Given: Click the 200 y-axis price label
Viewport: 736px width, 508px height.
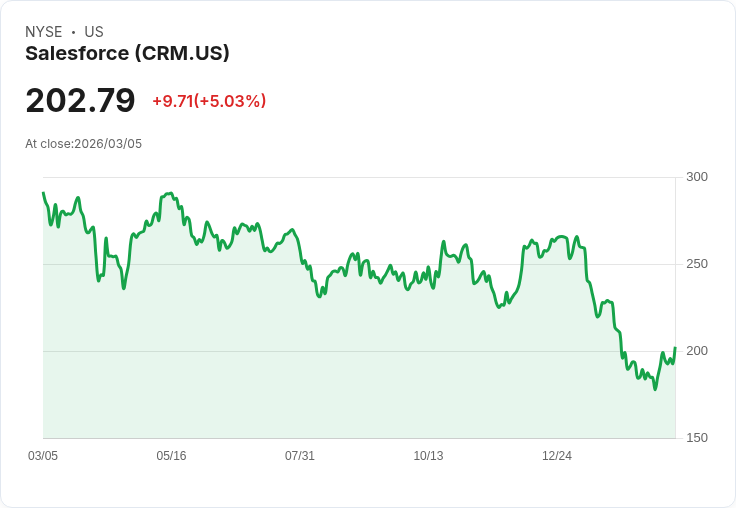Looking at the screenshot, I should tap(697, 351).
